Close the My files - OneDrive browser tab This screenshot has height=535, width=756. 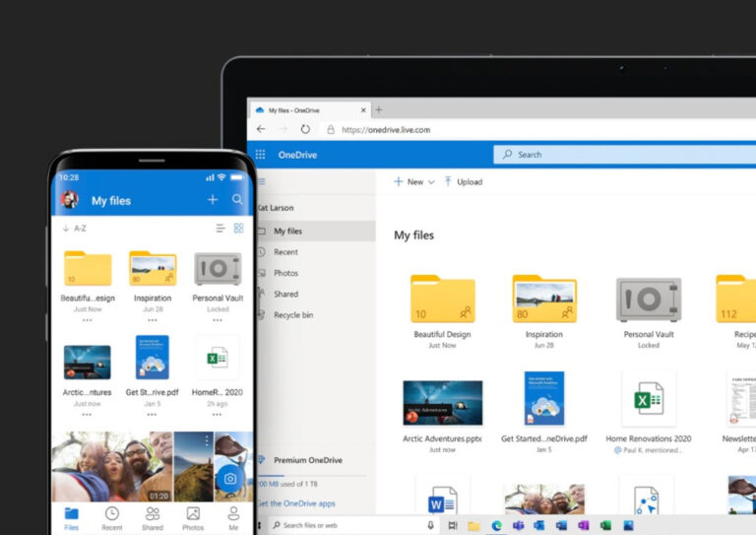(363, 110)
